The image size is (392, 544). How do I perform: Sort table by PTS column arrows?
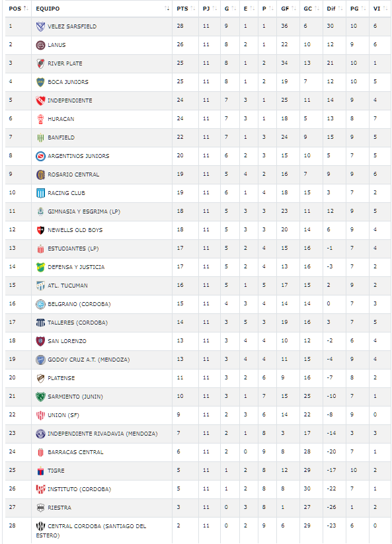[193, 9]
